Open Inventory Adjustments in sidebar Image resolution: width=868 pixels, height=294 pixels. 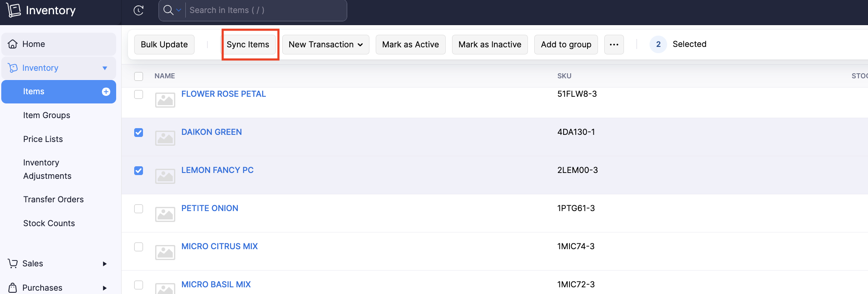(x=47, y=169)
